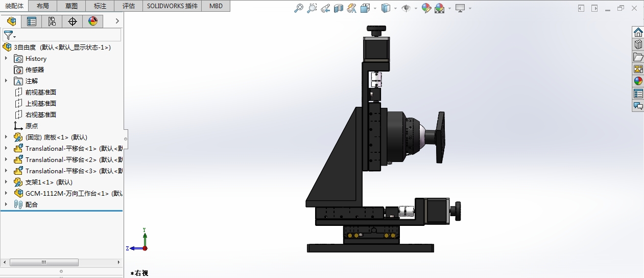The height and width of the screenshot is (278, 644).
Task: Click tree panel scroll right arrow
Action: point(118,262)
